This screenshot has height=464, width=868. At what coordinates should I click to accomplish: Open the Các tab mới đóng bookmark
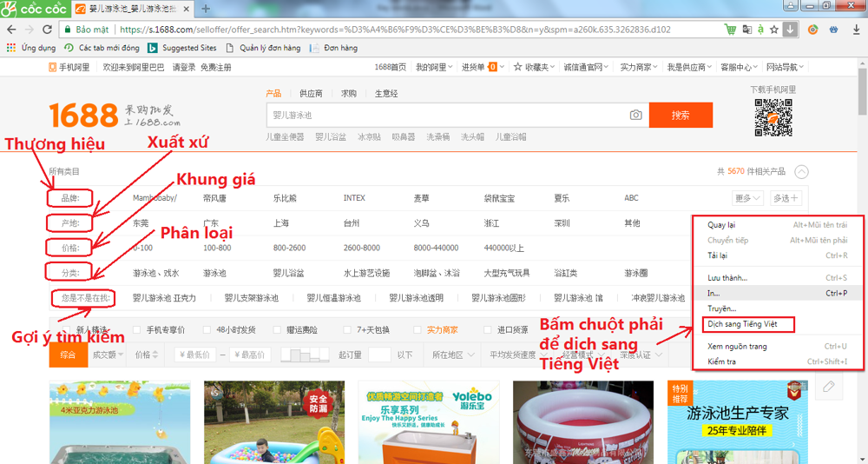102,48
